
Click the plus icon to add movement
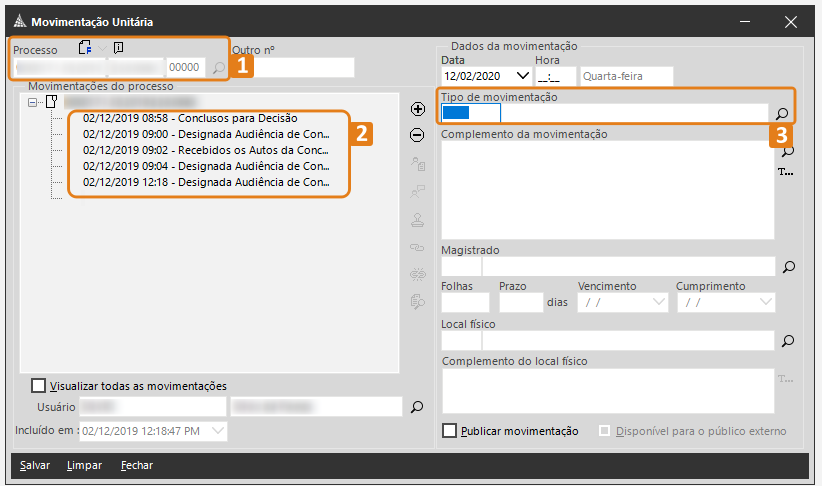(418, 108)
